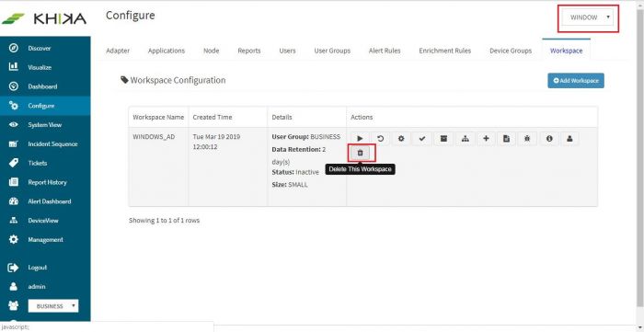The image size is (644, 332).
Task: Click the checkmark action icon
Action: (421, 139)
